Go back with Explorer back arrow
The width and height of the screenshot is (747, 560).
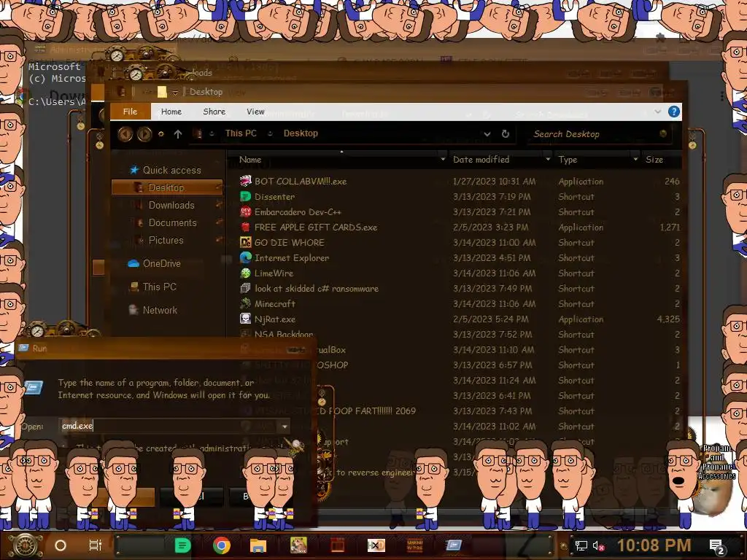click(x=125, y=134)
